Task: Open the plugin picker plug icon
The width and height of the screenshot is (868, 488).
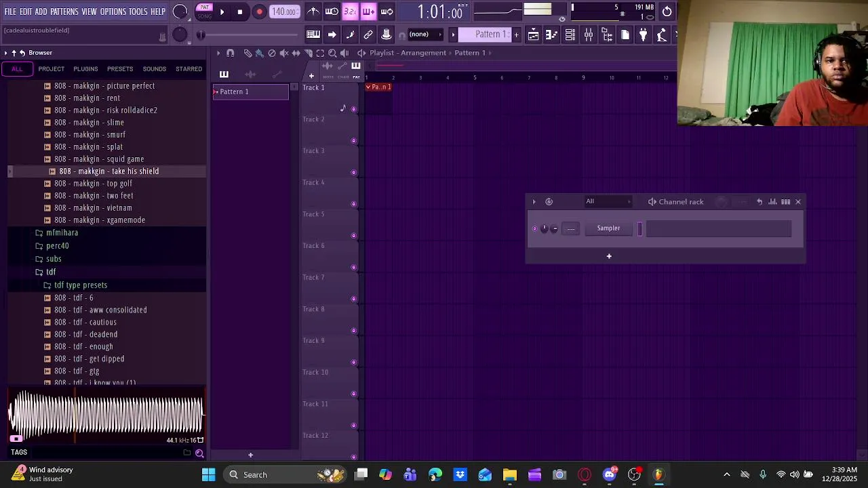Action: click(644, 35)
